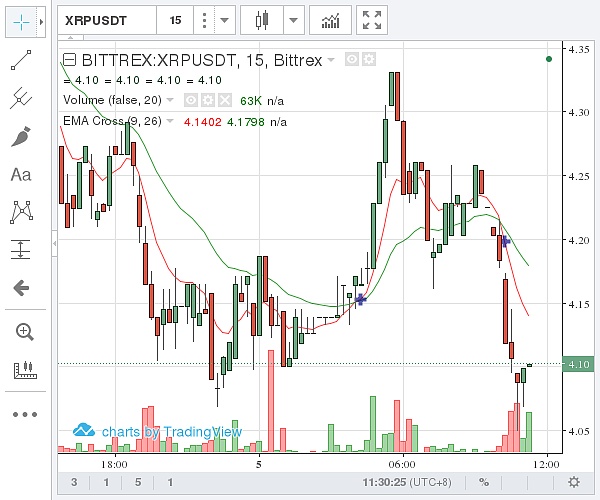Viewport: 600px width, 500px height.
Task: Click the volume value 63K
Action: click(251, 101)
